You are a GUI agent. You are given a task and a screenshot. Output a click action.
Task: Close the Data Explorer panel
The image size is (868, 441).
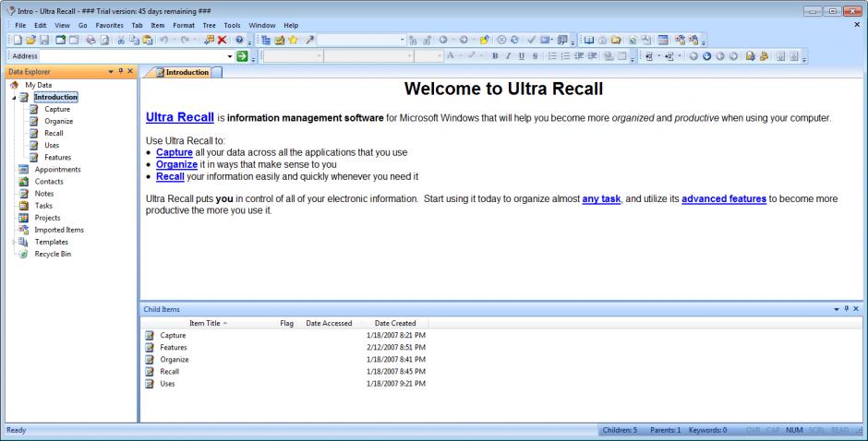(x=130, y=71)
